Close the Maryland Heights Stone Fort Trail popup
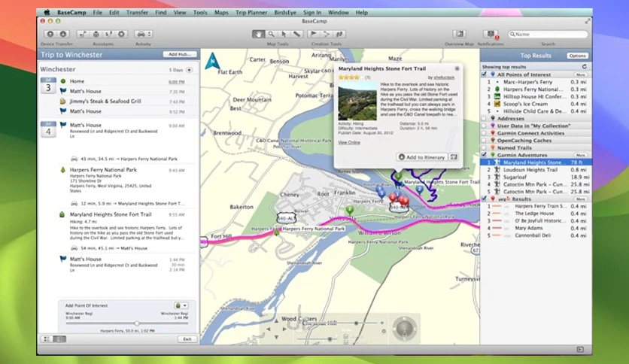 [457, 68]
